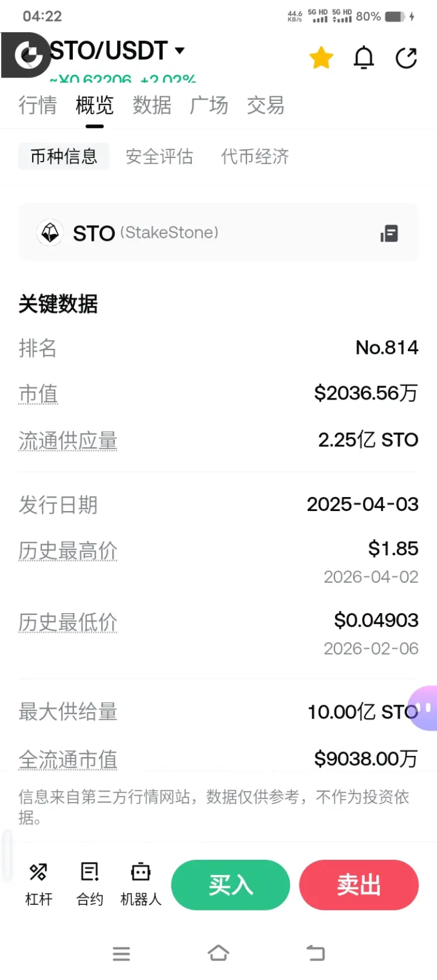Switch to the 数据 tab
The height and width of the screenshot is (980, 437).
click(x=152, y=105)
